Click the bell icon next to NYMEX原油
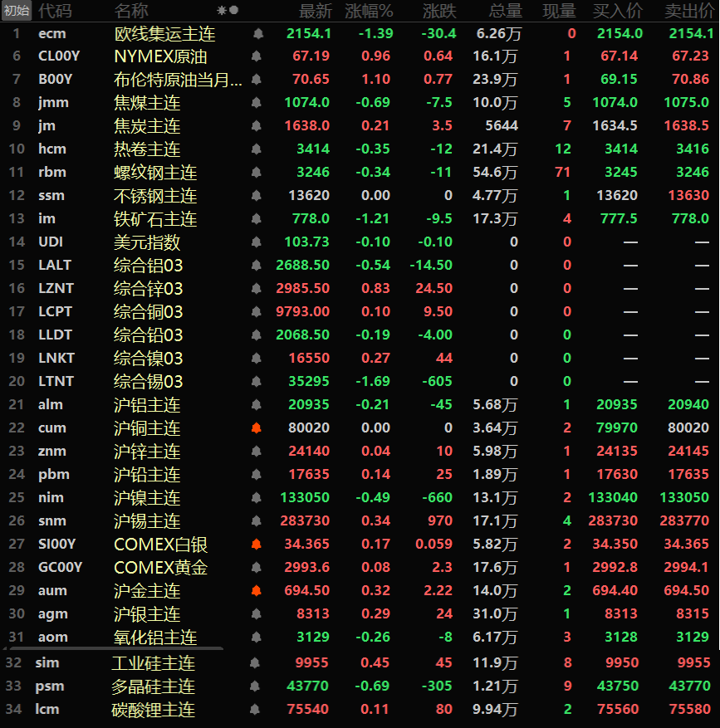The width and height of the screenshot is (720, 728). [x=257, y=56]
